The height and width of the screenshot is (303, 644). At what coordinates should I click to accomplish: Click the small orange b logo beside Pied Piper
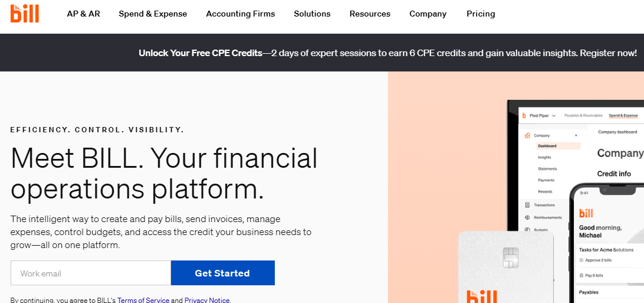click(x=524, y=116)
